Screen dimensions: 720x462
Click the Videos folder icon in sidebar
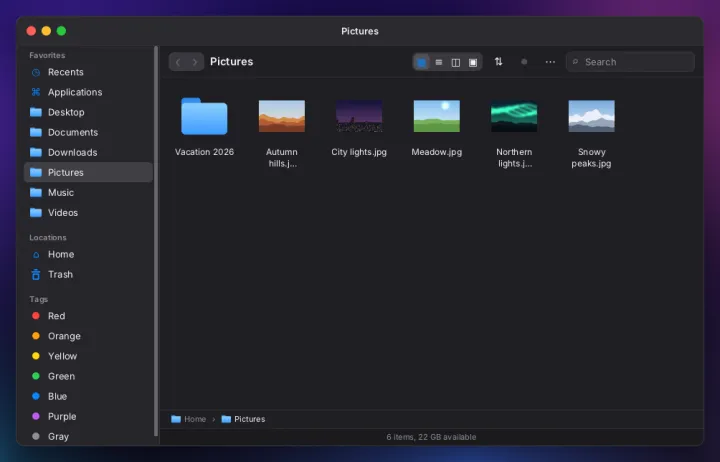[x=36, y=213]
